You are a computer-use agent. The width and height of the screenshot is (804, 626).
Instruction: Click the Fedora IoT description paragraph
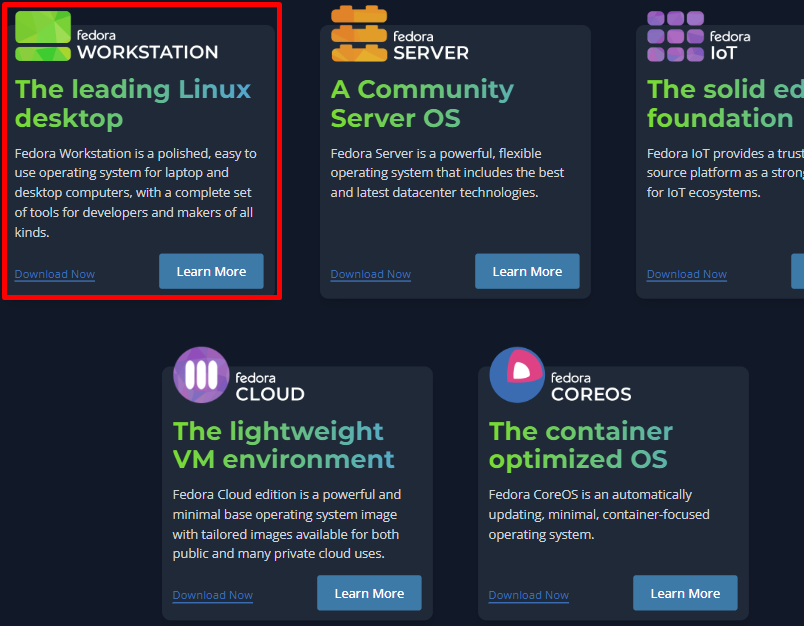pyautogui.click(x=725, y=173)
